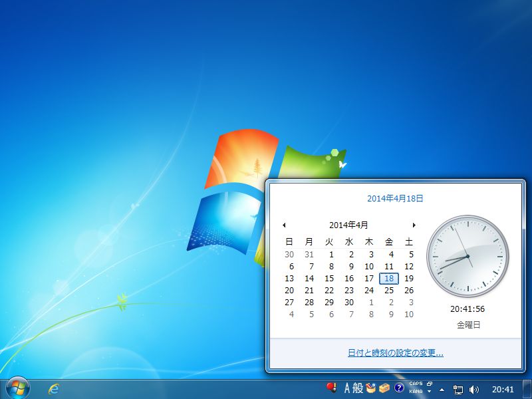Select April 13 in the calendar
This screenshot has width=532, height=399.
point(289,279)
